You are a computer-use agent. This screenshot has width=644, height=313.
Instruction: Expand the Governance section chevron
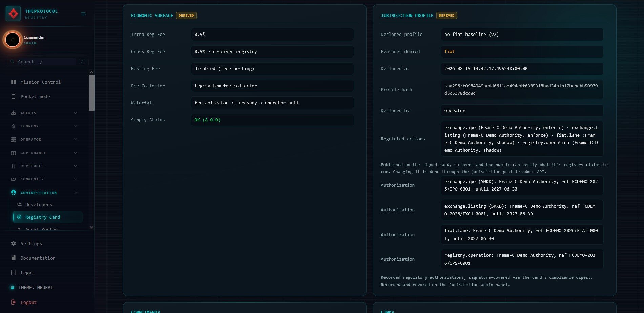pos(76,153)
